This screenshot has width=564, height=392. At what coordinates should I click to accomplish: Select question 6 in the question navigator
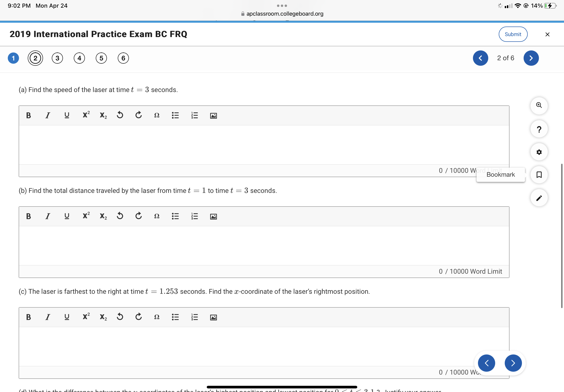(x=123, y=58)
